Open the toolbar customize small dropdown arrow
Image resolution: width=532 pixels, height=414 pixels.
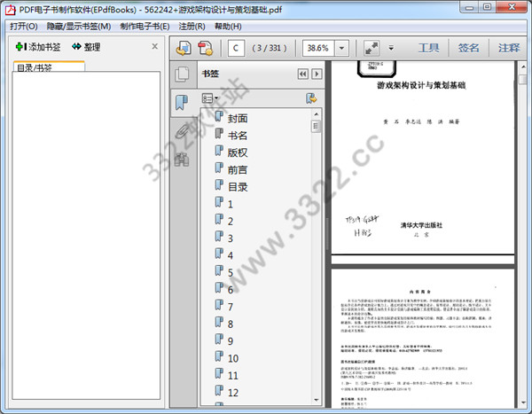391,48
